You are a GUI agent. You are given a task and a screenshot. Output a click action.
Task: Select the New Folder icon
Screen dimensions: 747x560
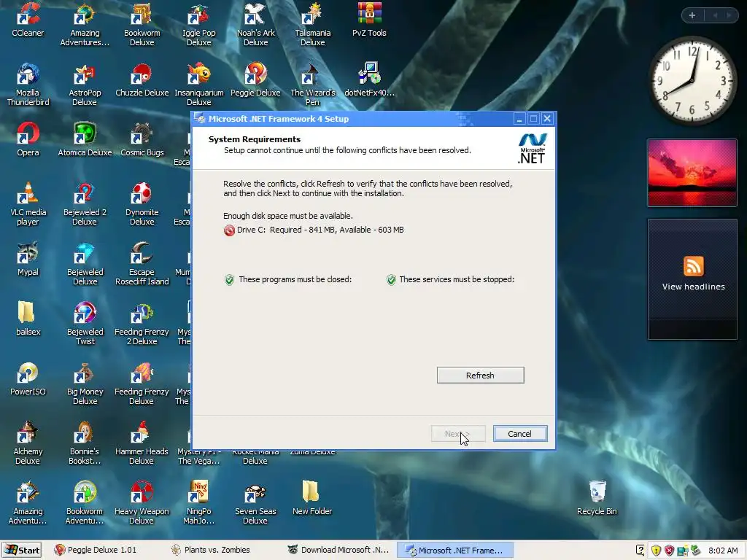pyautogui.click(x=312, y=498)
